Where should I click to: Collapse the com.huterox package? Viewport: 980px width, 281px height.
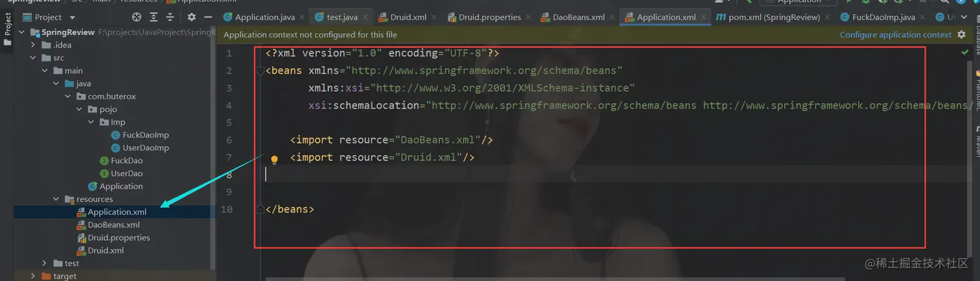pos(68,96)
